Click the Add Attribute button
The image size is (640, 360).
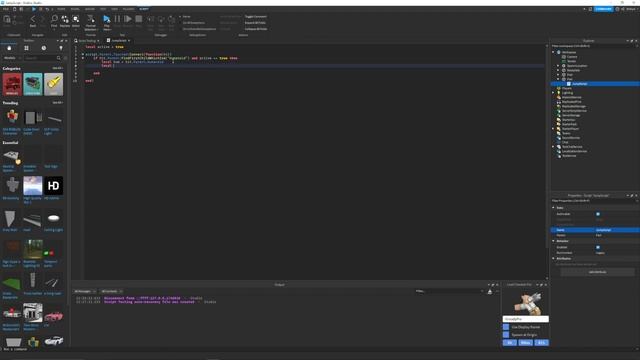click(x=598, y=272)
